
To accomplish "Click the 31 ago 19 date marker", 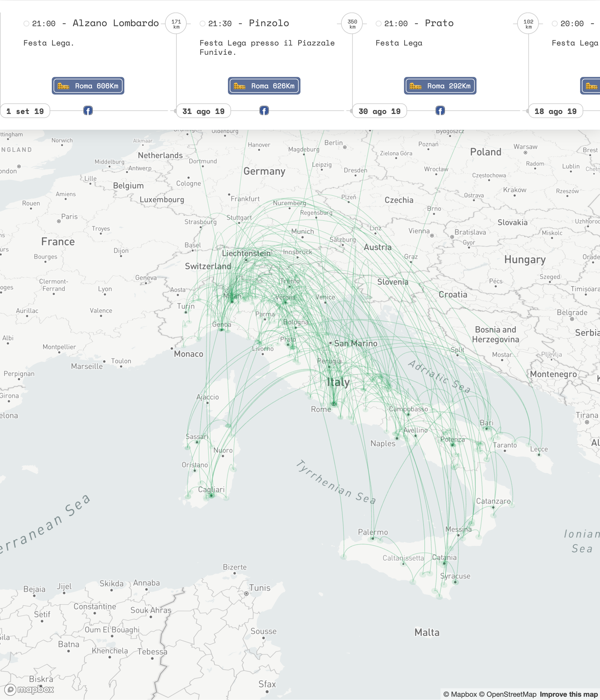I will coord(204,111).
